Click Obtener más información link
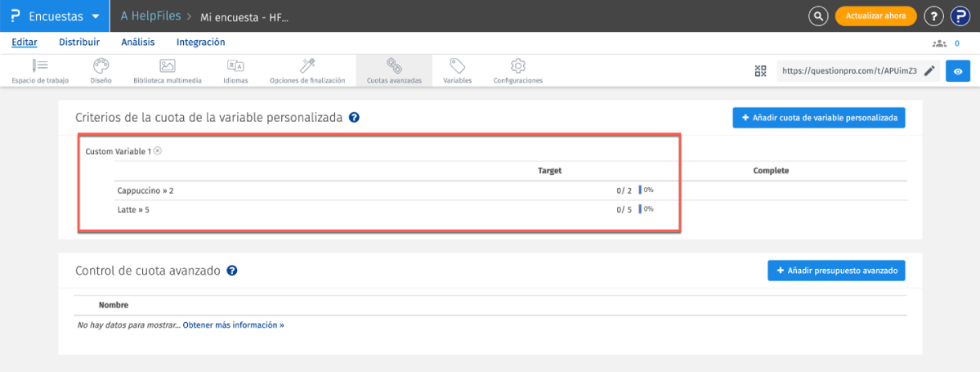This screenshot has height=372, width=980. (233, 325)
